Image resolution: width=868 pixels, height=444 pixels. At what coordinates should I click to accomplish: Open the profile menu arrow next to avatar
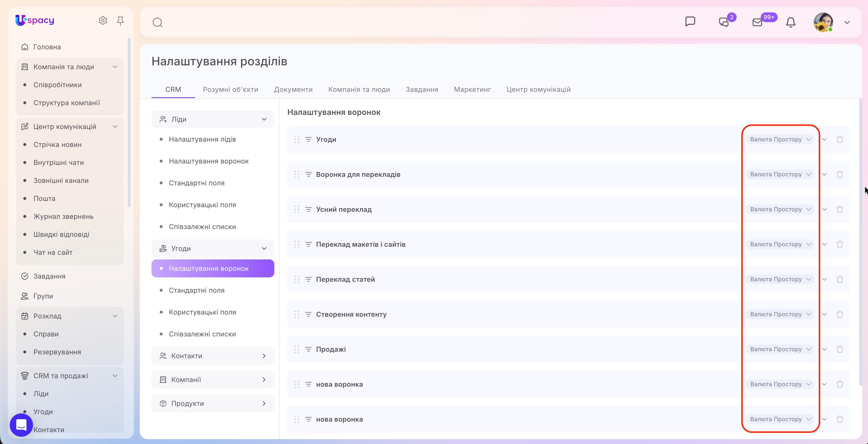tap(847, 22)
